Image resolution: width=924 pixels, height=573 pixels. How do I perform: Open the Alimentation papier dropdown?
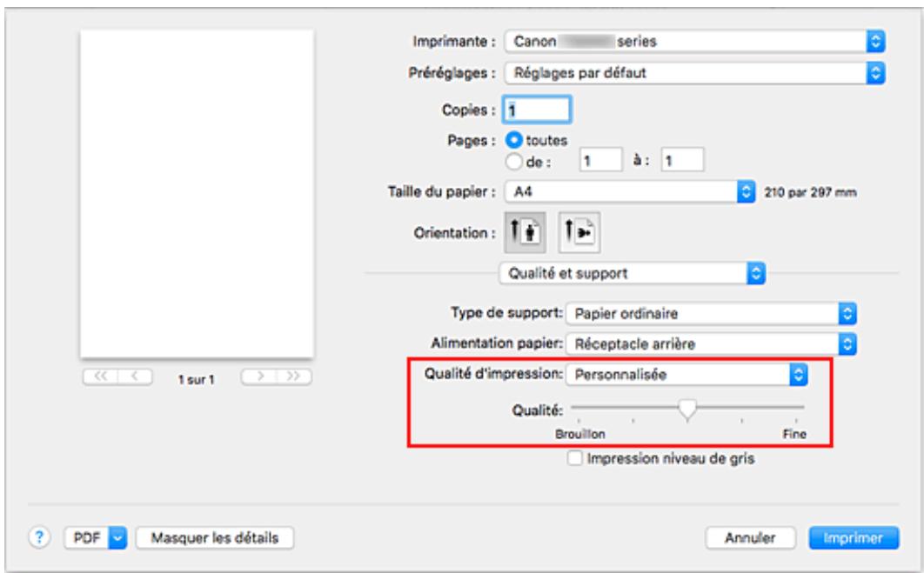click(x=711, y=344)
